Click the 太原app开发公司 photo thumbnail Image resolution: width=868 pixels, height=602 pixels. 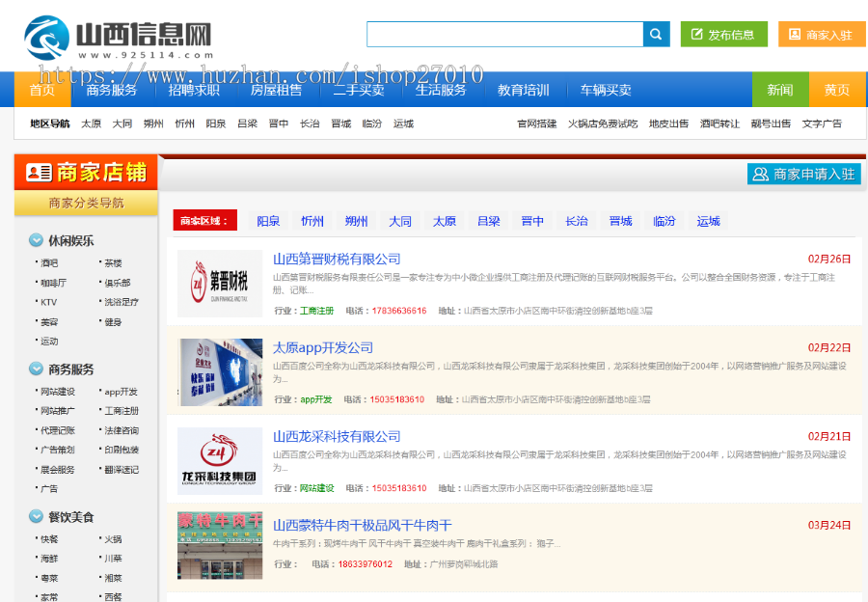[220, 372]
